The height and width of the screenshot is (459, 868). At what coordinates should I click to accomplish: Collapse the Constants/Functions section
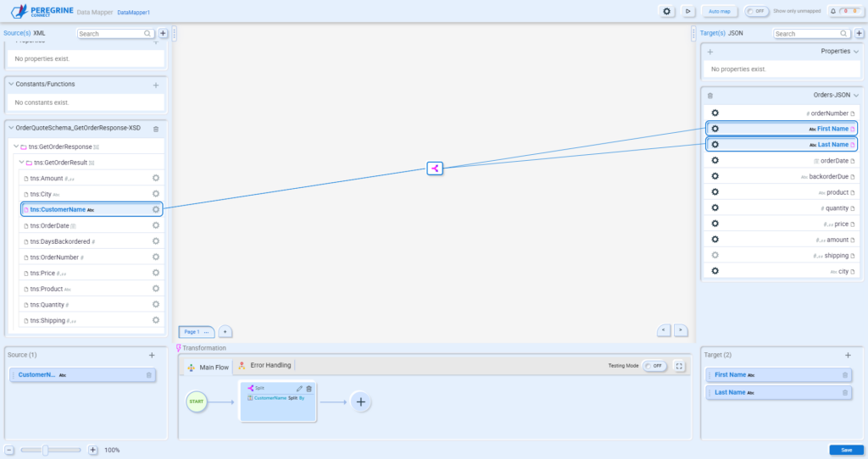[11, 84]
